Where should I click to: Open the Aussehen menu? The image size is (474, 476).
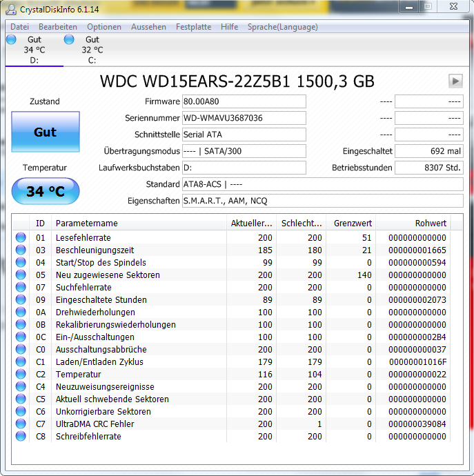click(148, 27)
